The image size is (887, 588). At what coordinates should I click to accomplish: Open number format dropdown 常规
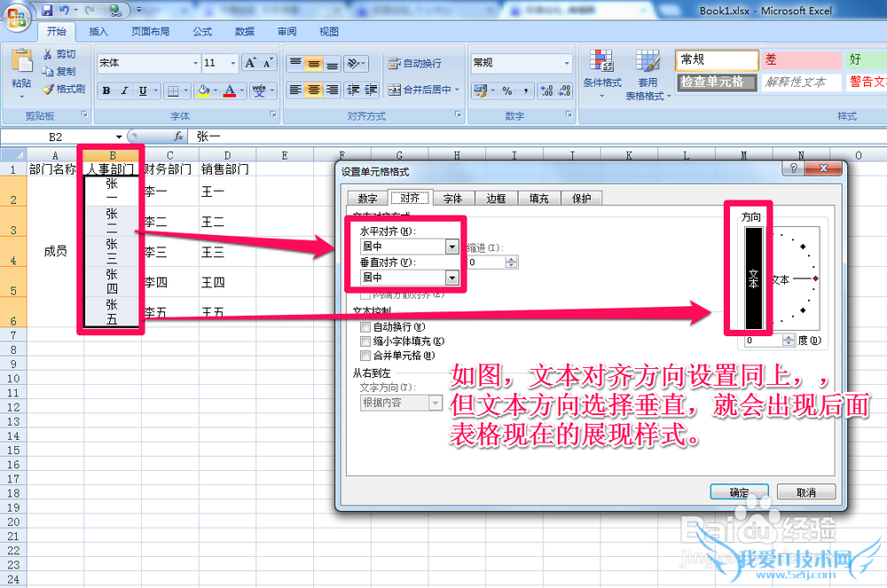coord(566,63)
